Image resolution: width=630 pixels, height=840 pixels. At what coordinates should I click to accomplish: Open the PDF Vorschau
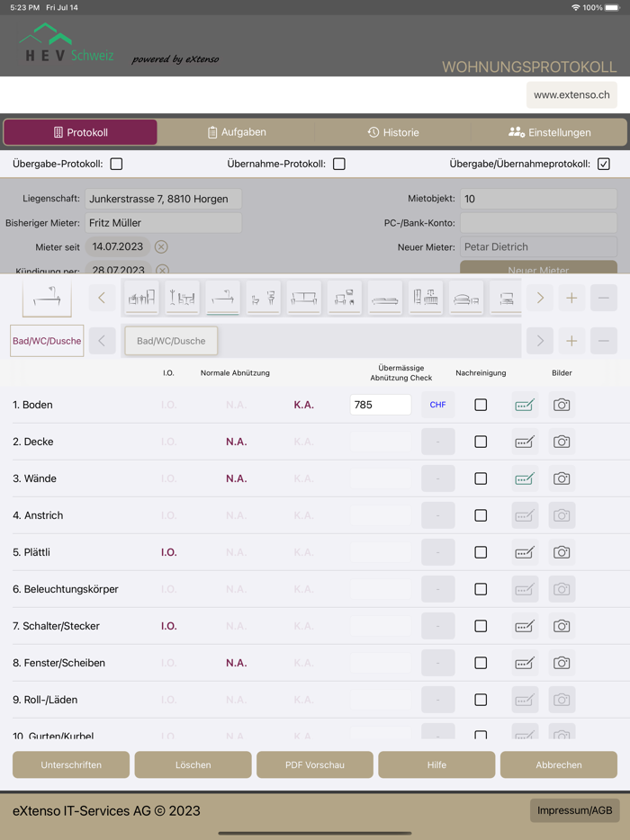click(315, 765)
